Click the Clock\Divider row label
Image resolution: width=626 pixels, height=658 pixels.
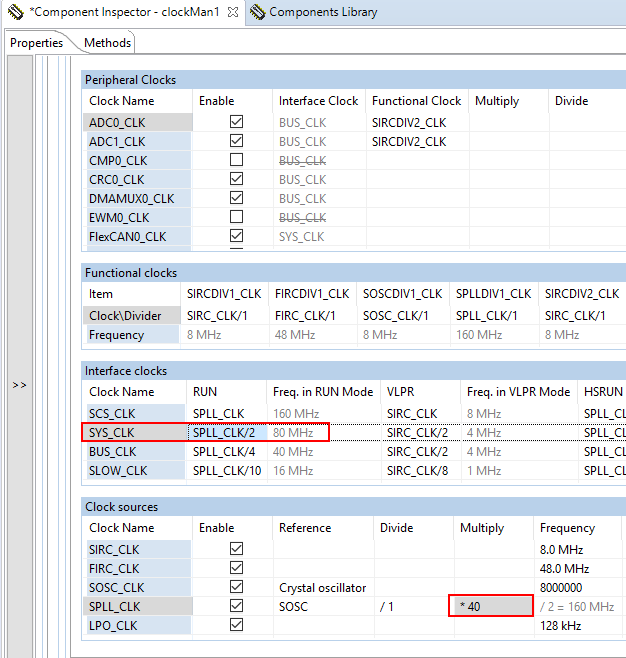pyautogui.click(x=131, y=316)
